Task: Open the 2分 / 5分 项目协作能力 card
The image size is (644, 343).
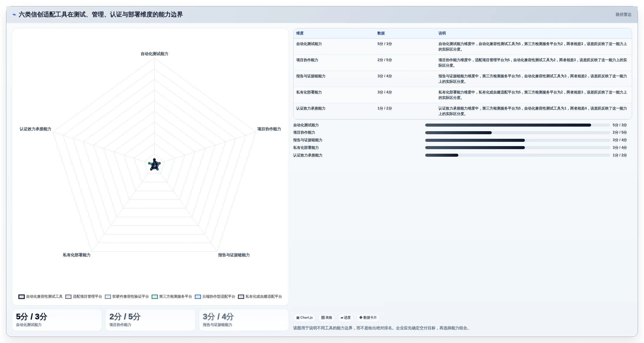Action: coord(150,320)
